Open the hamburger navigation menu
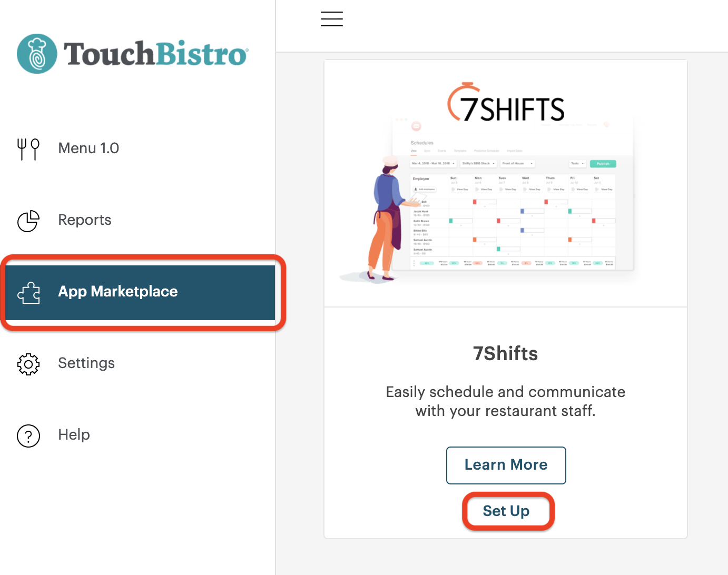728x575 pixels. pos(331,19)
